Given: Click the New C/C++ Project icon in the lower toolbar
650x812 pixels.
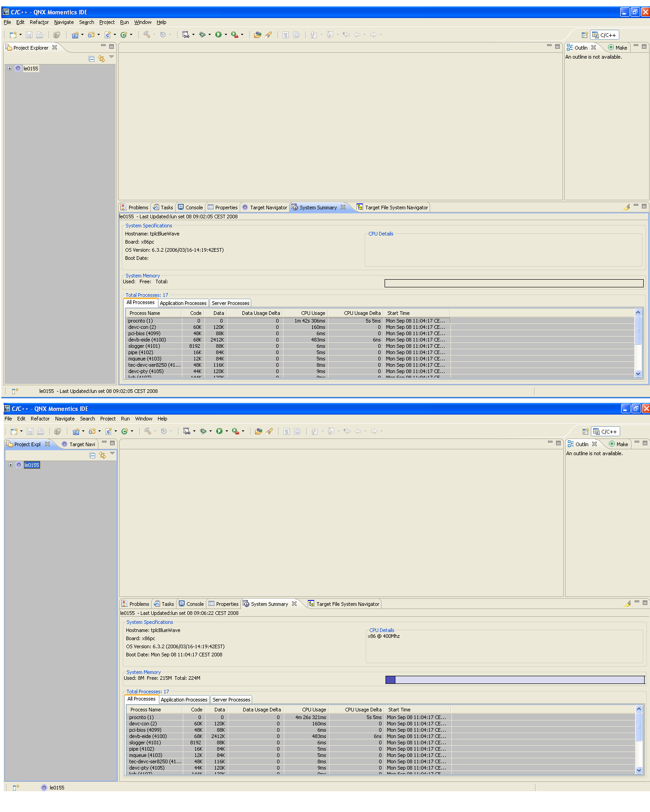Looking at the screenshot, I should coord(76,431).
